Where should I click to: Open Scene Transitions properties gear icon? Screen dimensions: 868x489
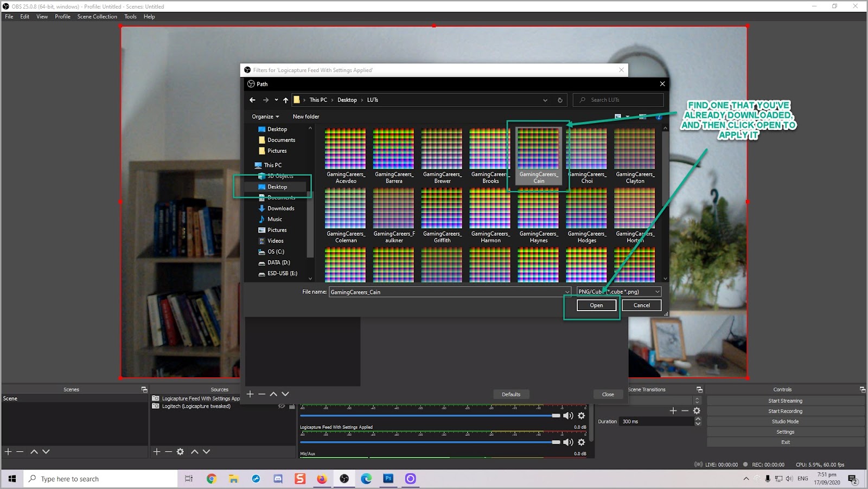click(x=697, y=411)
